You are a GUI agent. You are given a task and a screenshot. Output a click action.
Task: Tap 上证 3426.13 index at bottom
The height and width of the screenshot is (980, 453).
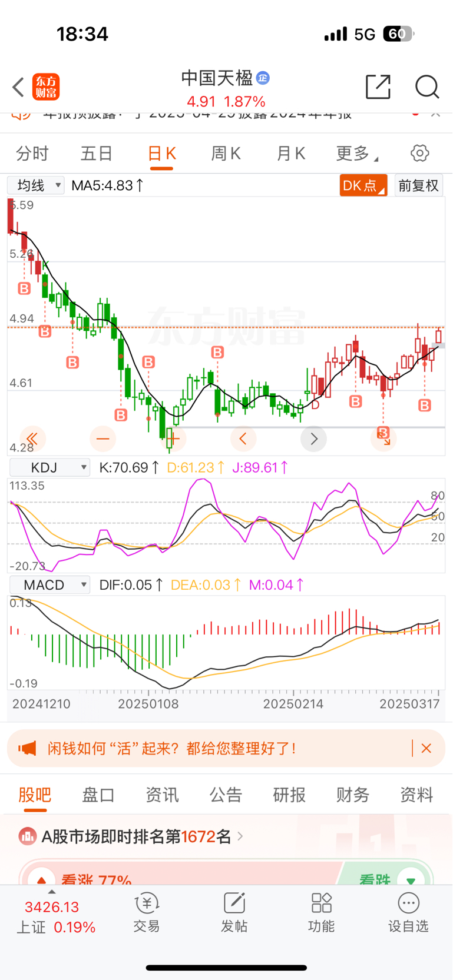click(55, 917)
